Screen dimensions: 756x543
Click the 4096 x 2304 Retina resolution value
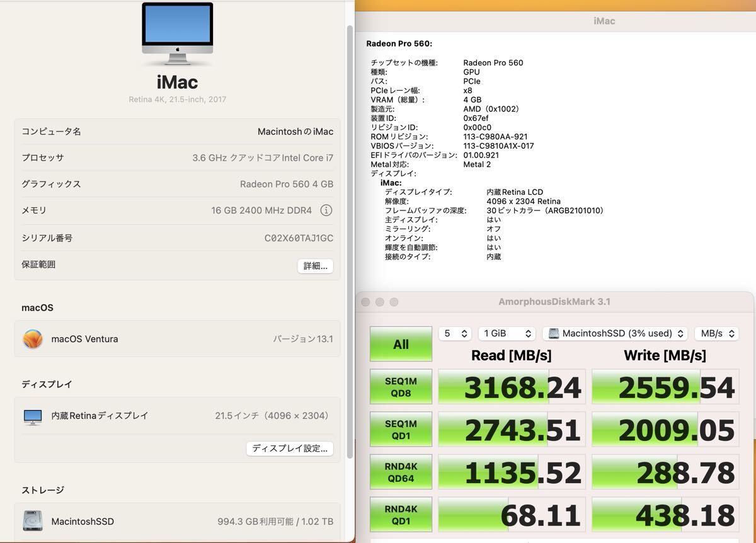tap(524, 201)
